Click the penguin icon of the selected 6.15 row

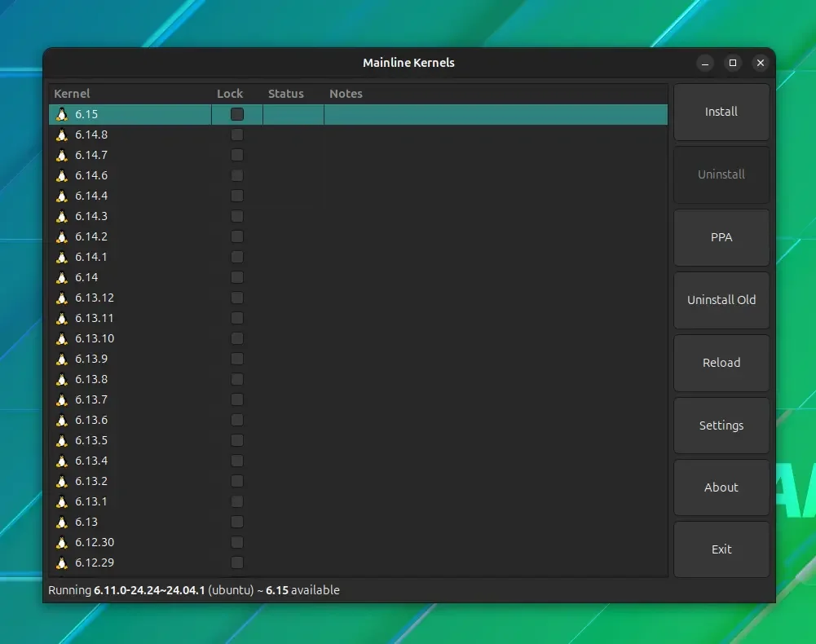pyautogui.click(x=62, y=115)
